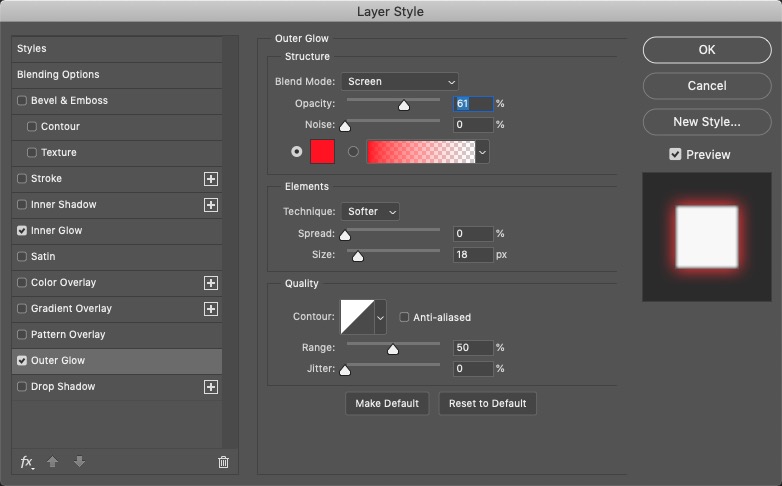This screenshot has width=782, height=486.
Task: Open the Styles section in sidebar
Action: click(32, 49)
